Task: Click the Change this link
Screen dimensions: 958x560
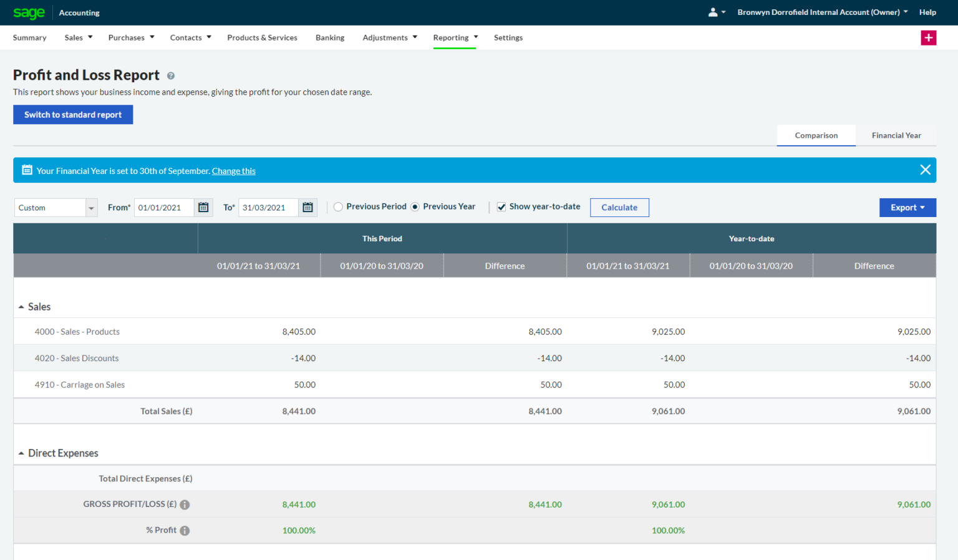Action: (x=233, y=171)
